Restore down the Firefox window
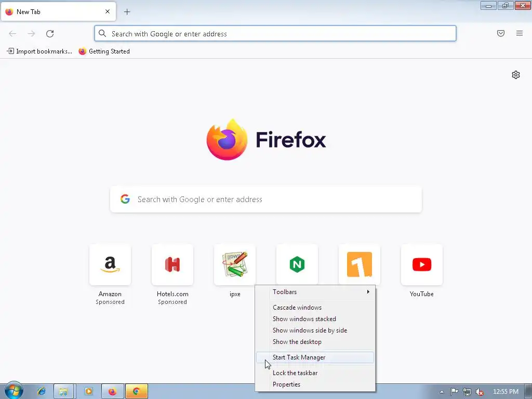The height and width of the screenshot is (399, 532). [506, 5]
